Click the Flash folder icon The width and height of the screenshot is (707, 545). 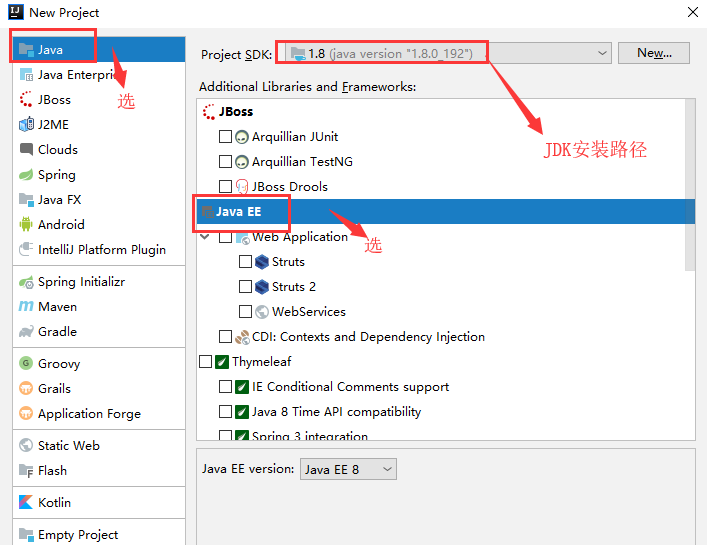click(x=26, y=471)
